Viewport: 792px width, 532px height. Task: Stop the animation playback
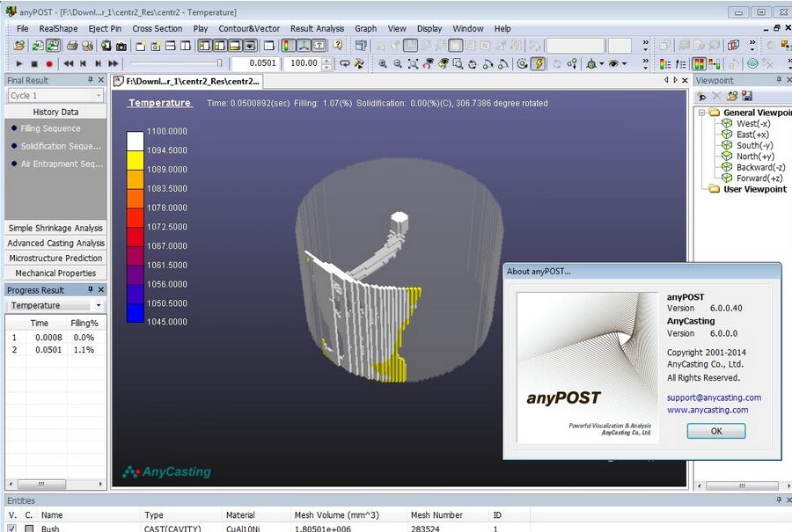(x=34, y=63)
